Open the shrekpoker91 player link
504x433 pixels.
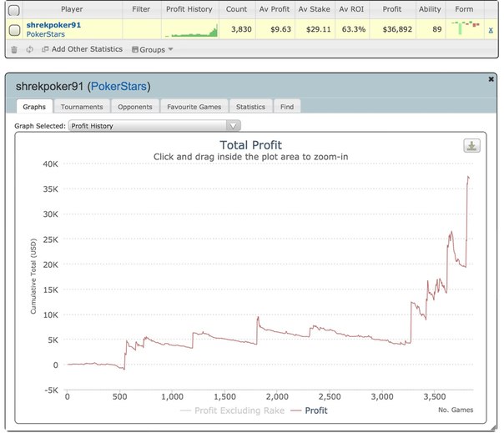(53, 25)
